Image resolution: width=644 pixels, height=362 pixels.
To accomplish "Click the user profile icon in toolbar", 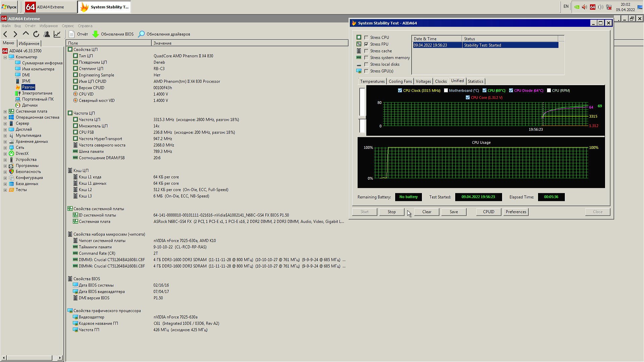I will (x=47, y=34).
